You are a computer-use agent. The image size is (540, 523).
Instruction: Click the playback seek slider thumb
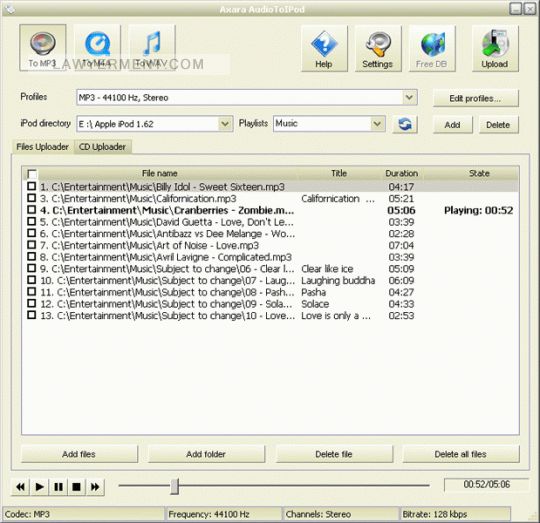pos(175,486)
